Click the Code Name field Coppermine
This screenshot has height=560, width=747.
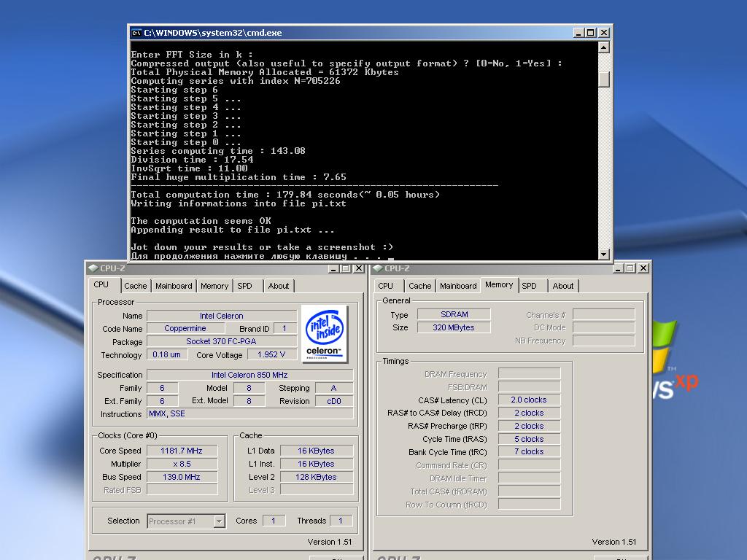185,329
